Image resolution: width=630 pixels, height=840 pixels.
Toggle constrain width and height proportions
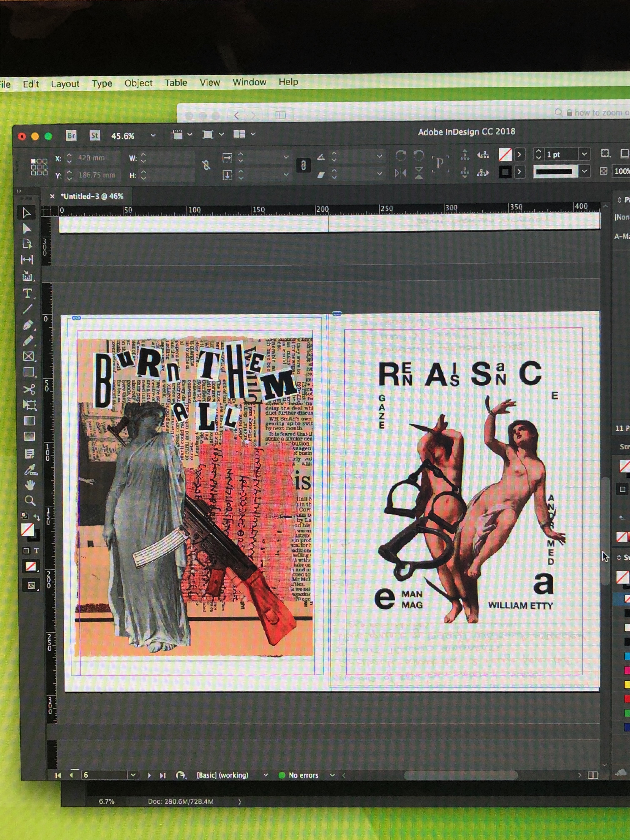point(206,165)
